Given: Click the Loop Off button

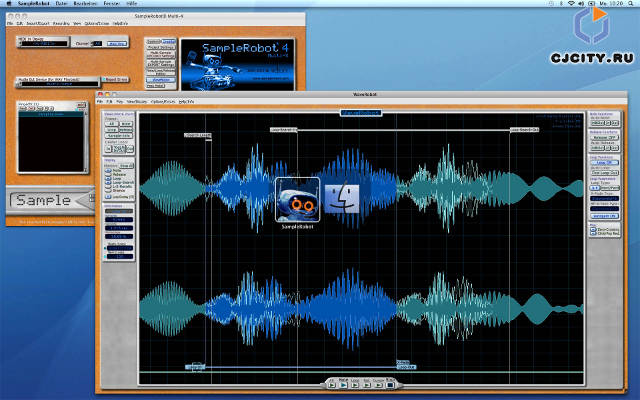Looking at the screenshot, I should point(604,162).
